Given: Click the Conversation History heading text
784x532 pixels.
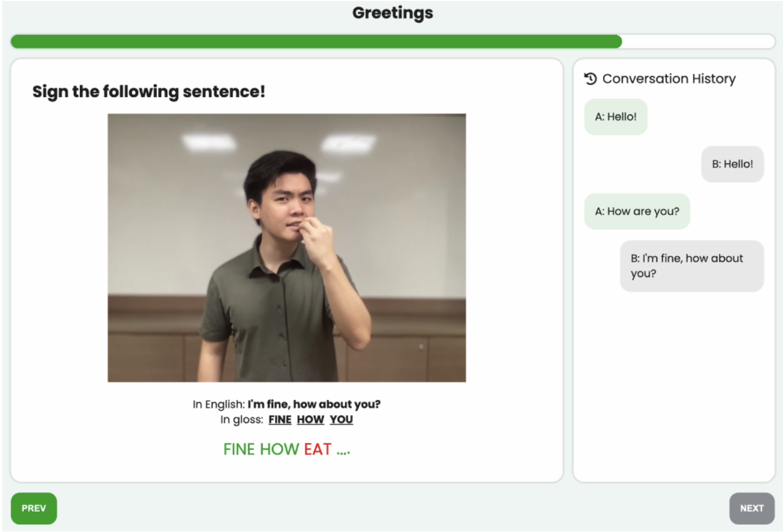Looking at the screenshot, I should pos(669,79).
